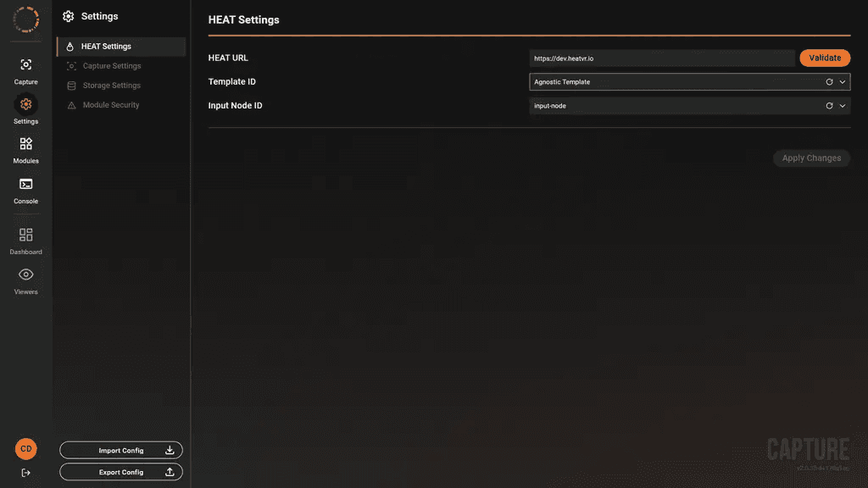Click the Export Config button

tap(121, 472)
